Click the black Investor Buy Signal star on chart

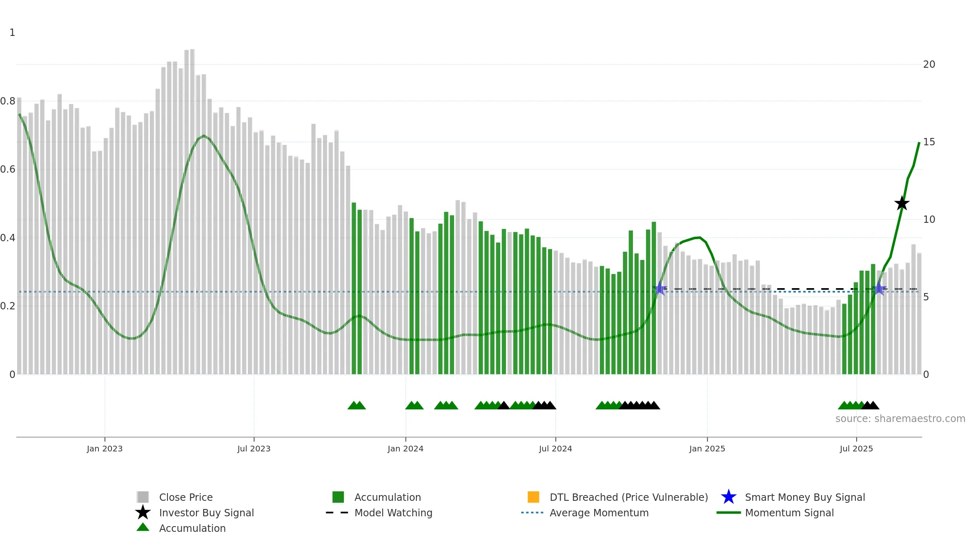click(x=902, y=203)
